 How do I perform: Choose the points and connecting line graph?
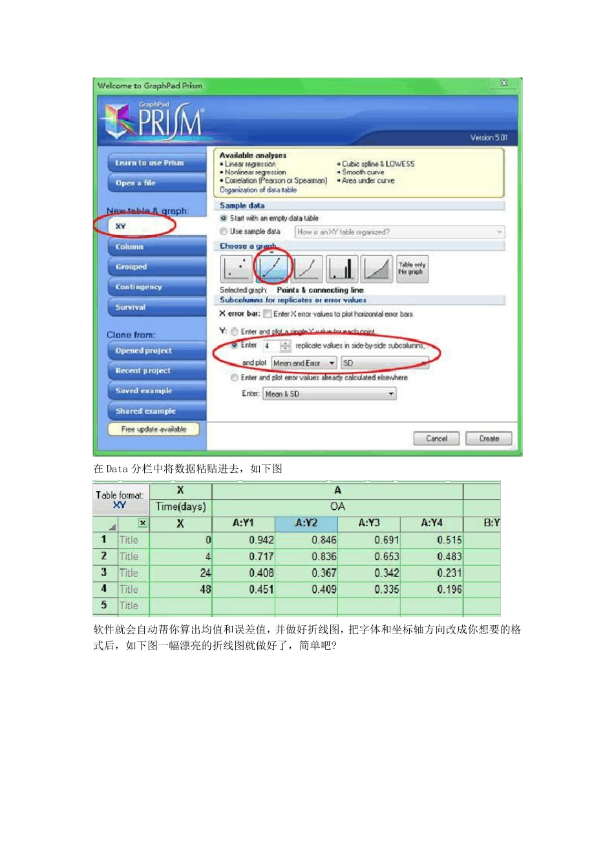pyautogui.click(x=272, y=268)
